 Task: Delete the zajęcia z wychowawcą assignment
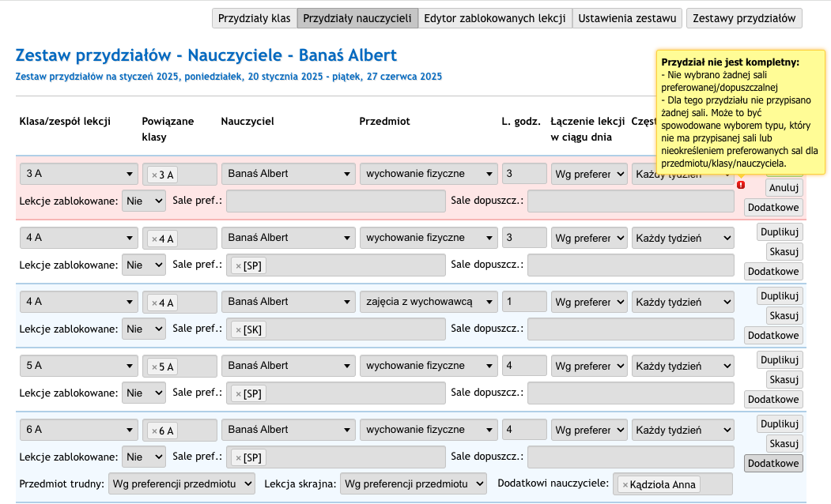point(784,315)
